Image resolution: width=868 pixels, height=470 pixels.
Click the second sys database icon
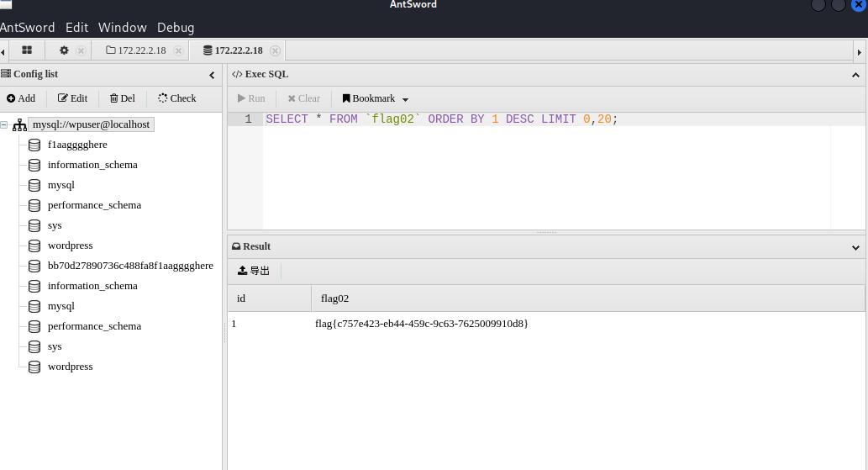(x=34, y=347)
